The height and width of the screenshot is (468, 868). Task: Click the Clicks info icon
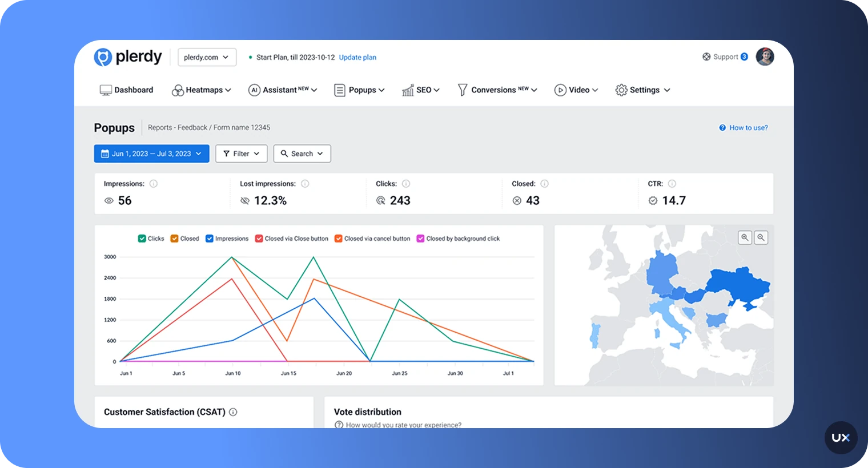(x=406, y=184)
